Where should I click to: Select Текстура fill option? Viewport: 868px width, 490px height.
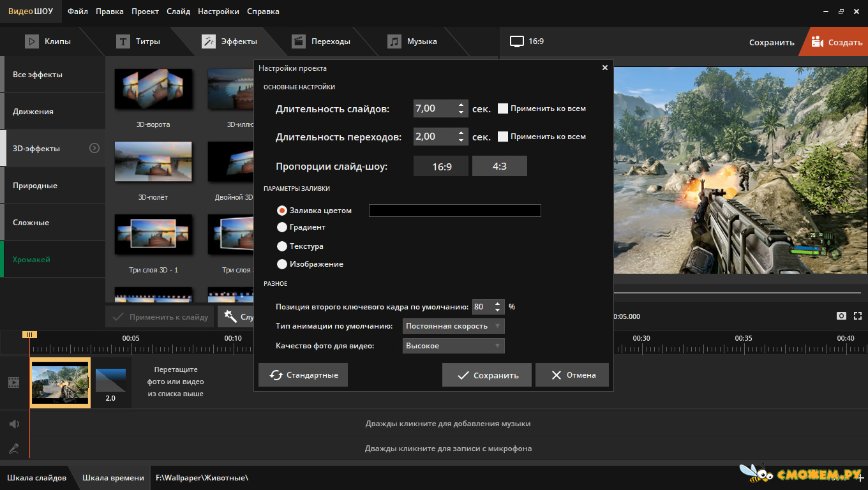tap(282, 246)
